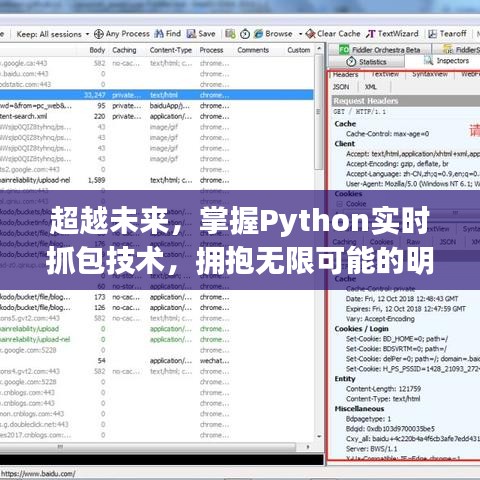Select the .g.doubleclick.net:443 session row
The width and height of the screenshot is (480, 480).
click(157, 425)
